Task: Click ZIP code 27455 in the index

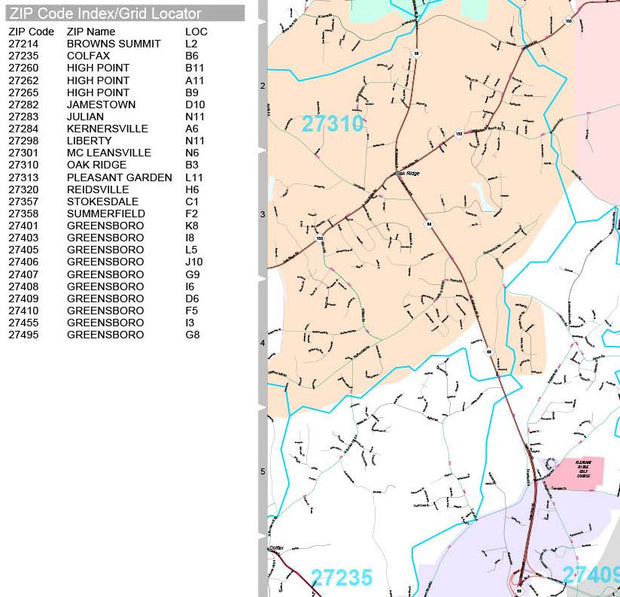Action: [23, 323]
